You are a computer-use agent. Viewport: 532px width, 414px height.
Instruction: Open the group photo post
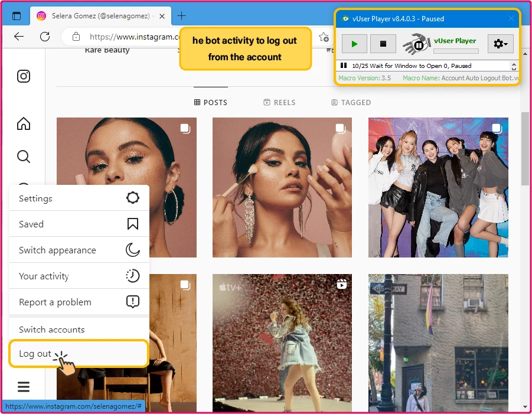[x=438, y=187]
